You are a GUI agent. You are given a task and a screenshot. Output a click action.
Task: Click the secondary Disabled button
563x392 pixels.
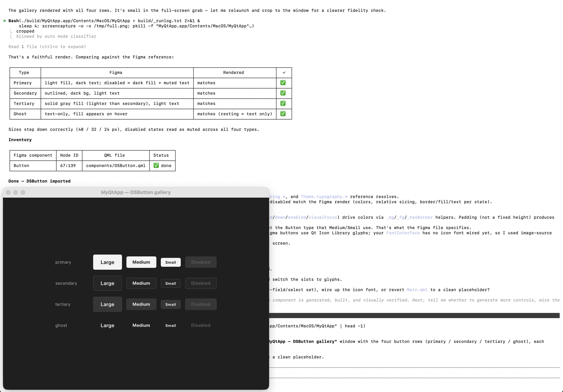pyautogui.click(x=201, y=283)
